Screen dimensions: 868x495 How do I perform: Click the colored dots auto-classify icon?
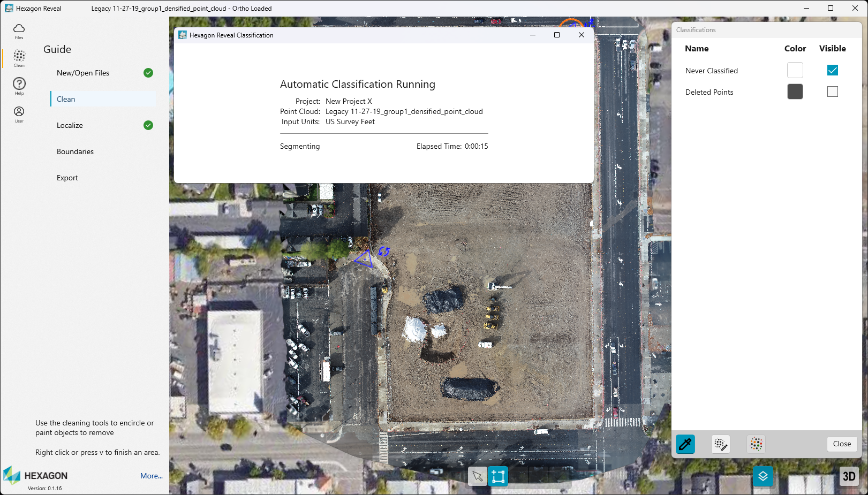(x=756, y=444)
